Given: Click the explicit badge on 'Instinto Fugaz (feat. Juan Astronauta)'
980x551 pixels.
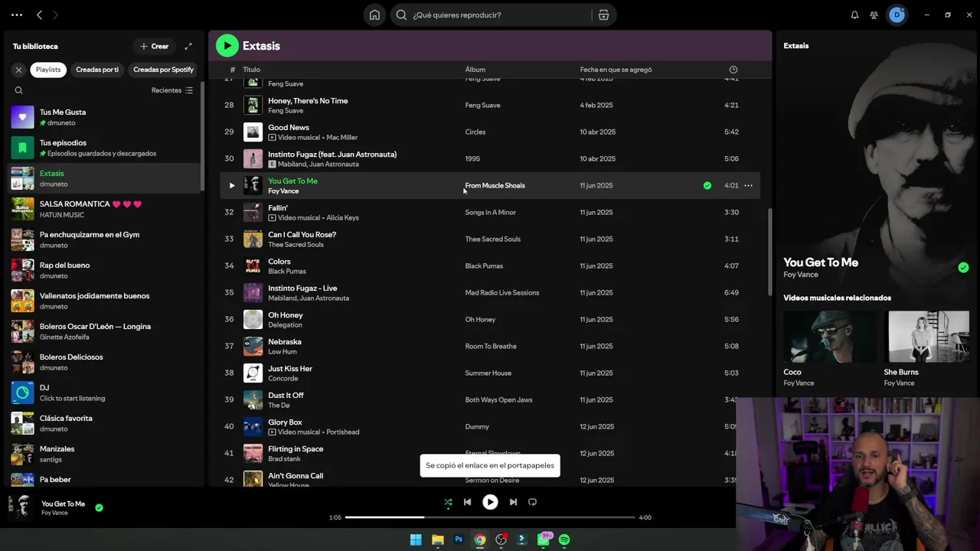Looking at the screenshot, I should click(272, 165).
